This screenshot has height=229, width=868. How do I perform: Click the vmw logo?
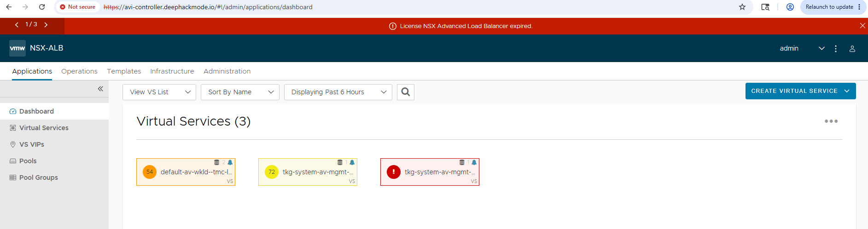17,48
